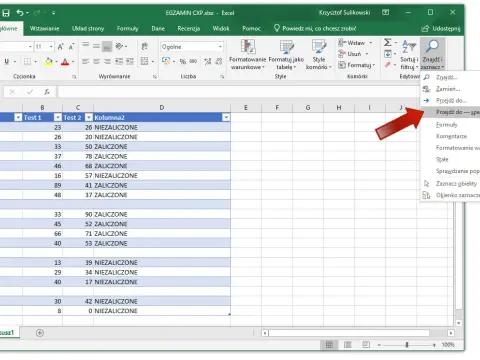The image size is (480, 360).
Task: Click the Fill down icon
Action: [x=388, y=54]
